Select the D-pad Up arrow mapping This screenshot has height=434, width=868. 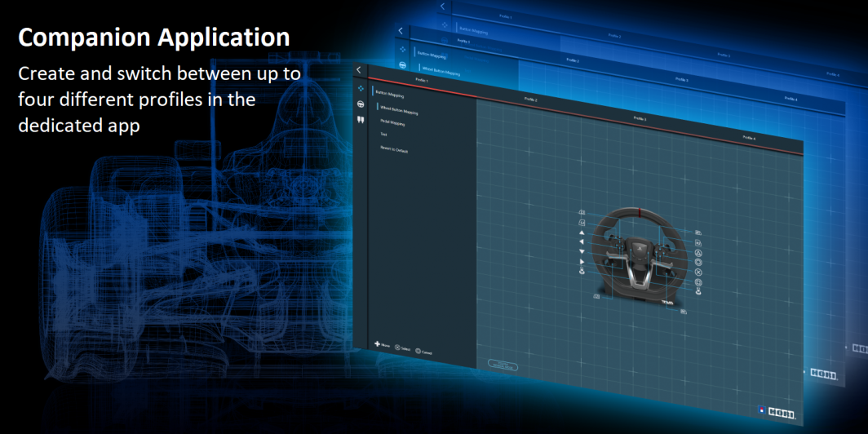pos(582,232)
